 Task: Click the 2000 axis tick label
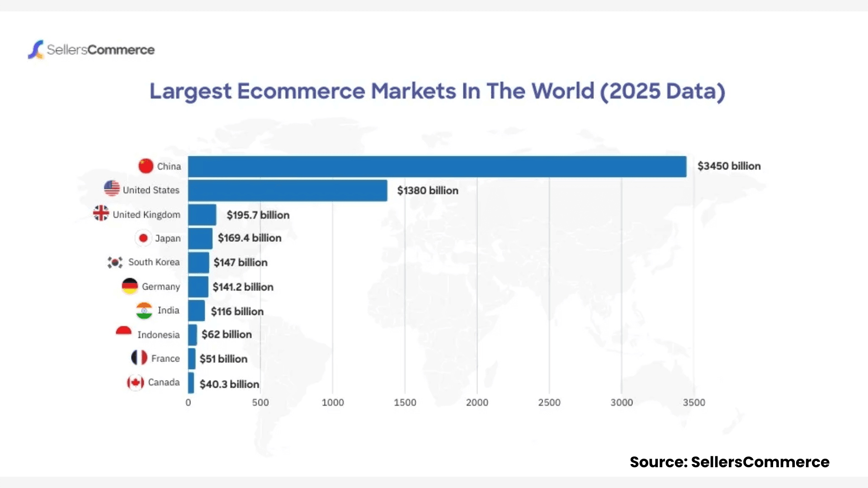[x=477, y=402]
